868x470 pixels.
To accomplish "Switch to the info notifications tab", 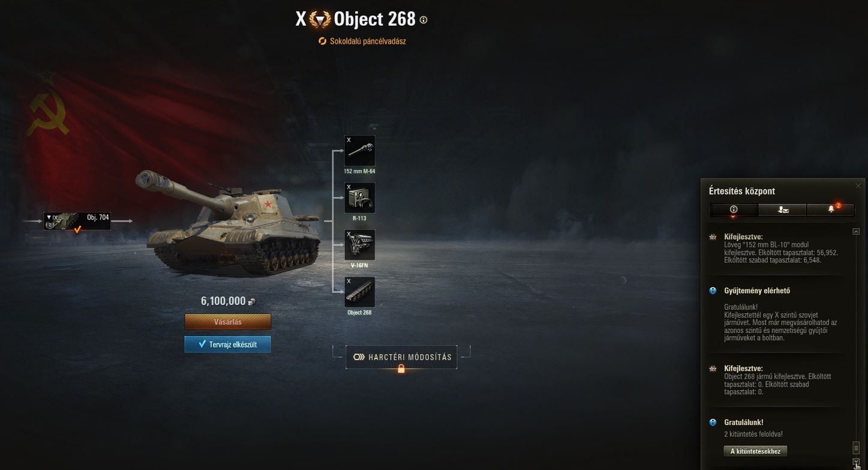I will [x=734, y=209].
